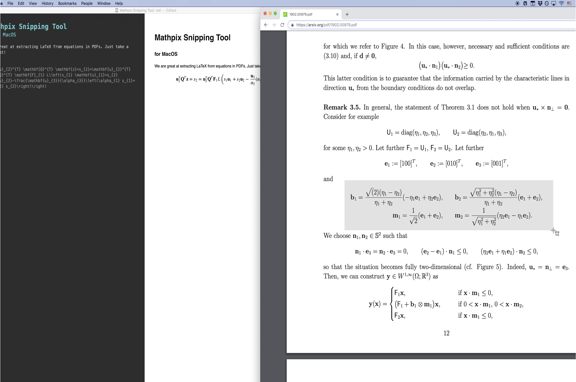The height and width of the screenshot is (382, 576).
Task: Click the piecewise y(x) definition in PDF
Action: click(446, 304)
